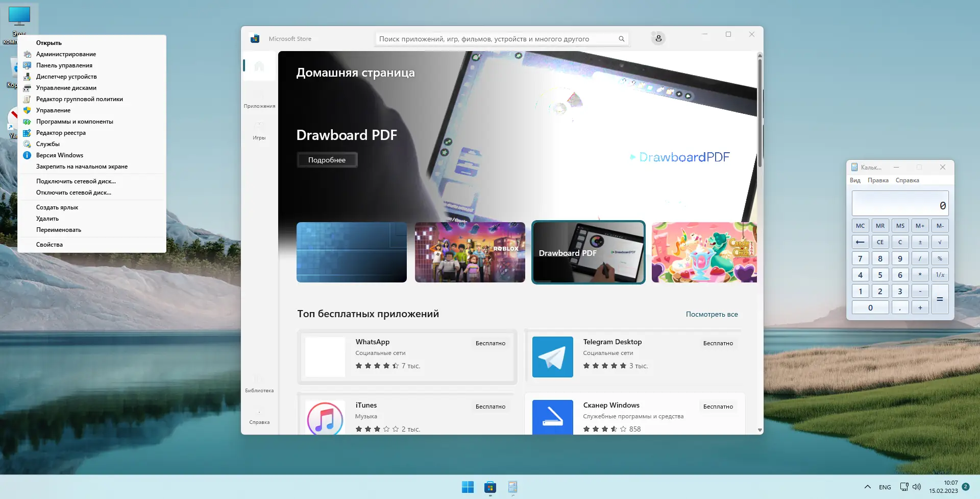Select Управление in the context menu
This screenshot has height=499, width=980.
click(92, 110)
